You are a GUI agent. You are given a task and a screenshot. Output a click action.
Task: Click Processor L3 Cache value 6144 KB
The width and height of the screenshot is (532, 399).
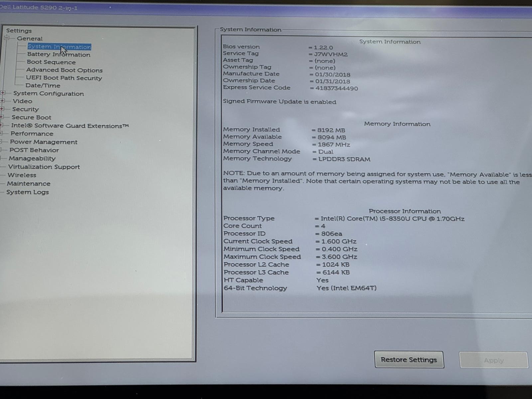tap(336, 273)
